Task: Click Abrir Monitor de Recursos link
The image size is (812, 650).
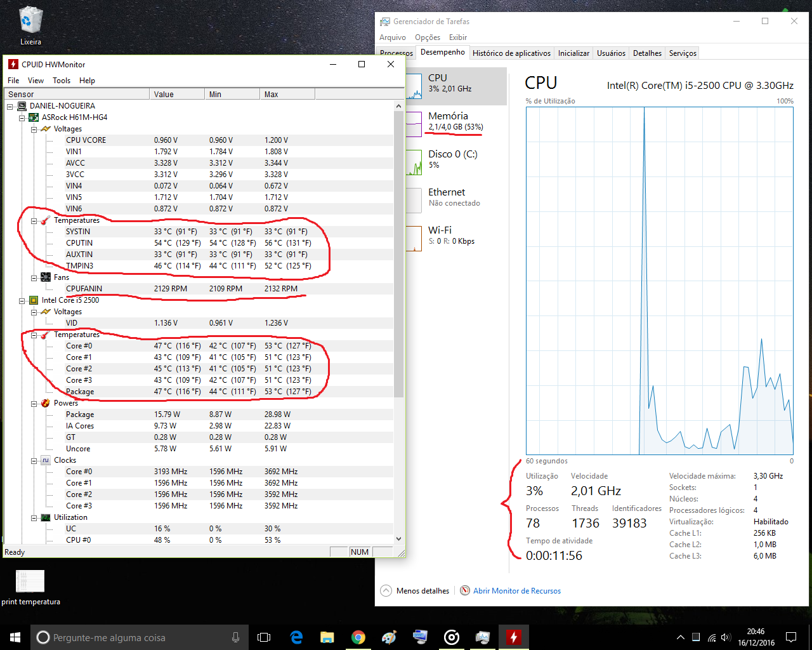Action: point(517,590)
